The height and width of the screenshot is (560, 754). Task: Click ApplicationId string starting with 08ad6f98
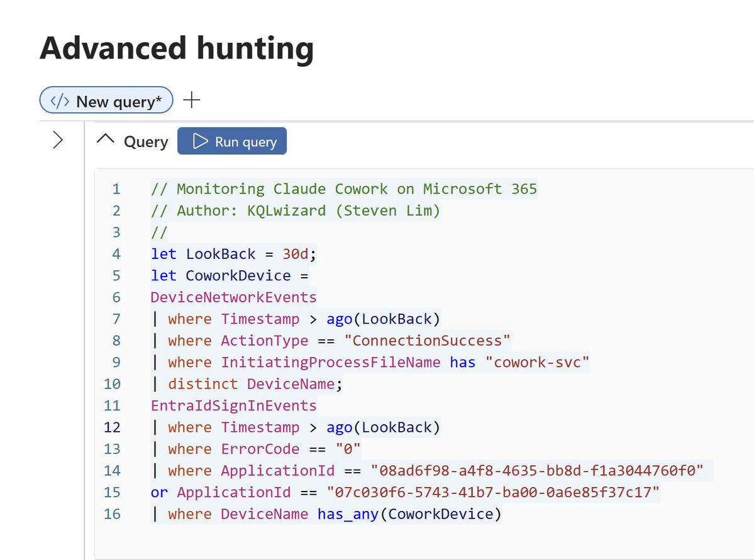[x=537, y=470]
